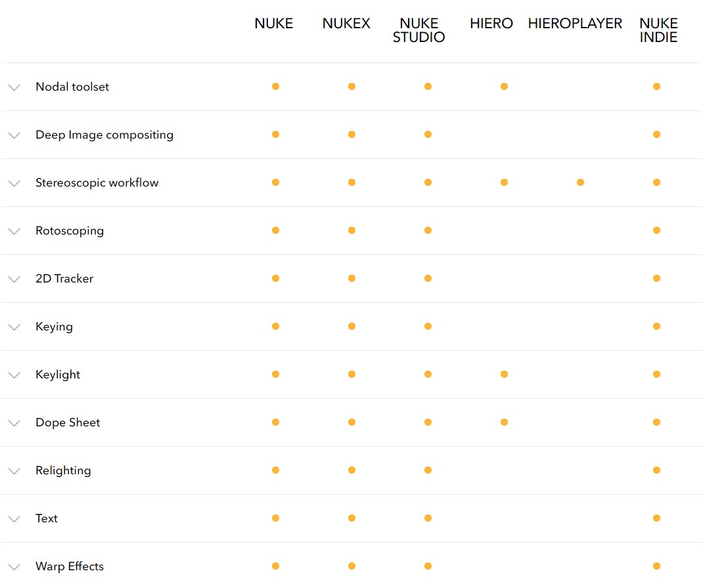Click the Keylight dot under NUKE INDIE
This screenshot has width=705, height=588.
tap(656, 374)
